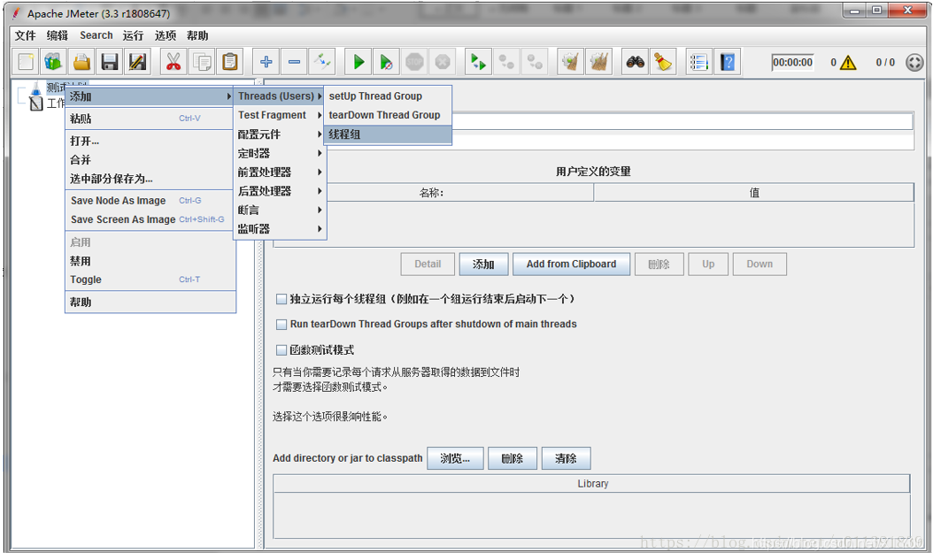The width and height of the screenshot is (933, 560).
Task: Choose Toggle in context menu
Action: pos(150,280)
